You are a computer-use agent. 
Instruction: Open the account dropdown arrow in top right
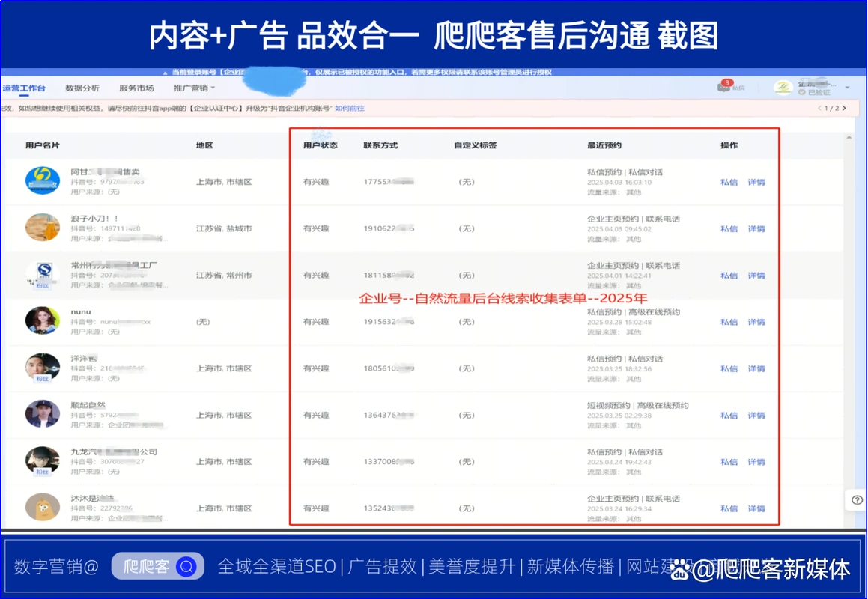click(846, 88)
